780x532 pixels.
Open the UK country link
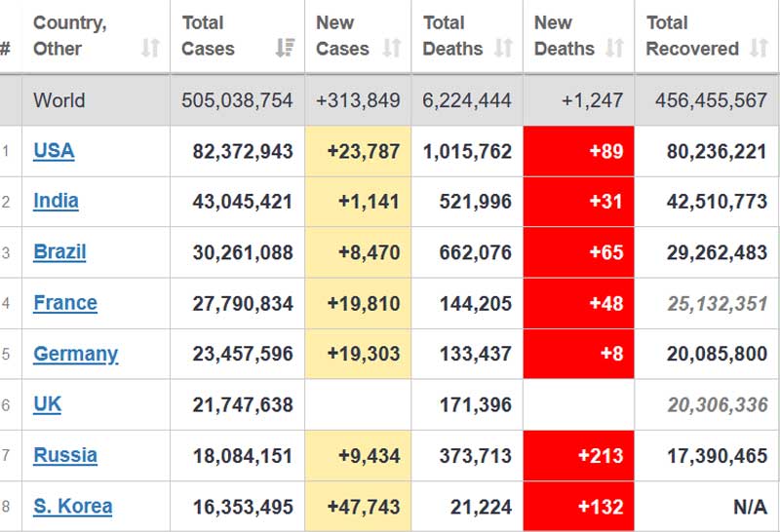coord(47,404)
